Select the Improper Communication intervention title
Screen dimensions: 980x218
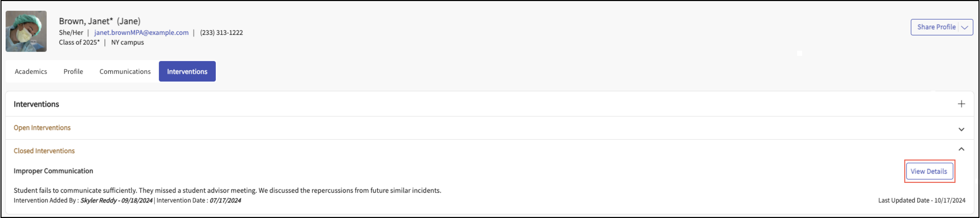point(53,171)
